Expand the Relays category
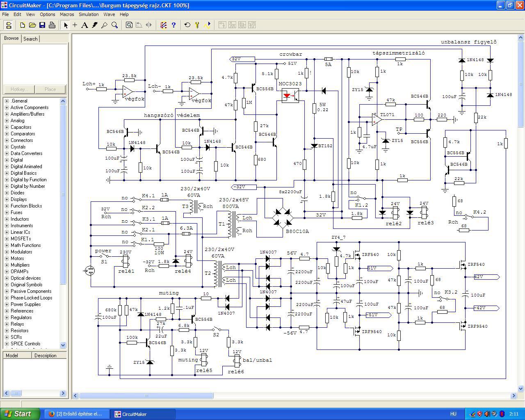 7,324
